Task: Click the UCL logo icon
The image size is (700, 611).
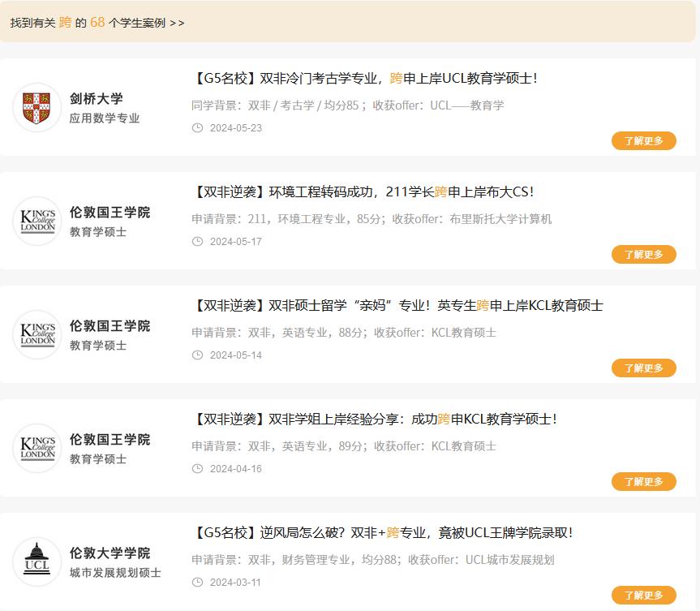Action: (x=37, y=562)
